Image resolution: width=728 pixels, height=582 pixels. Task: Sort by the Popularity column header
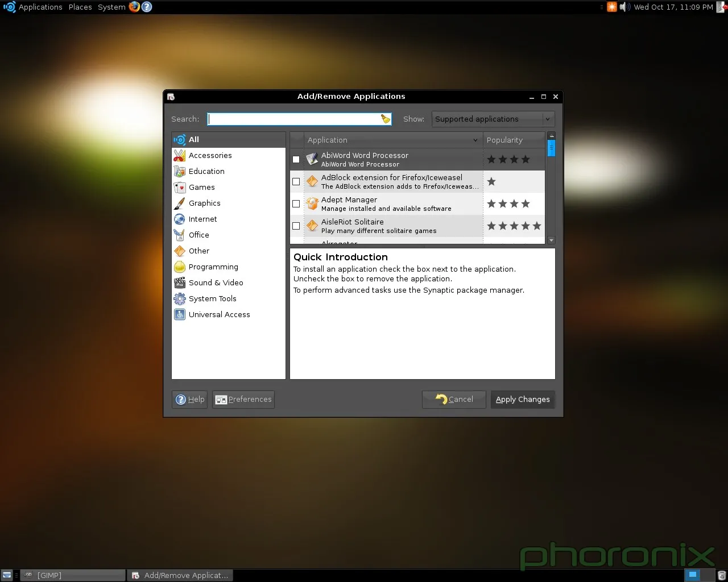point(514,140)
